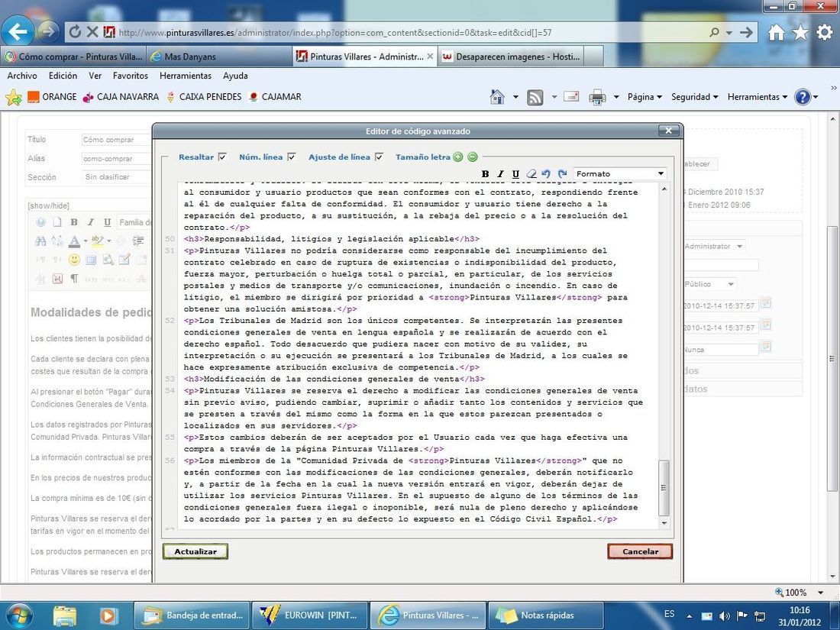Toggle the Núm. línea checkbox
Image resolution: width=840 pixels, height=630 pixels.
pyautogui.click(x=292, y=157)
